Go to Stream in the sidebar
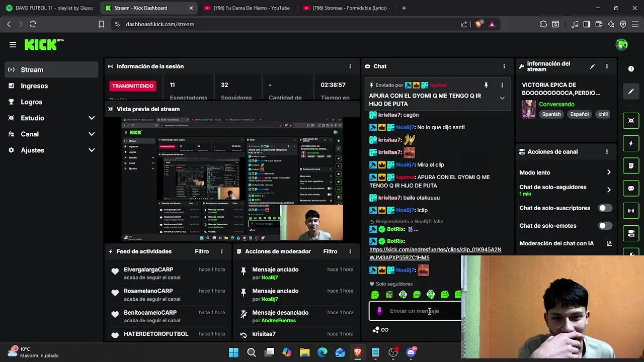This screenshot has height=362, width=644. (51, 70)
